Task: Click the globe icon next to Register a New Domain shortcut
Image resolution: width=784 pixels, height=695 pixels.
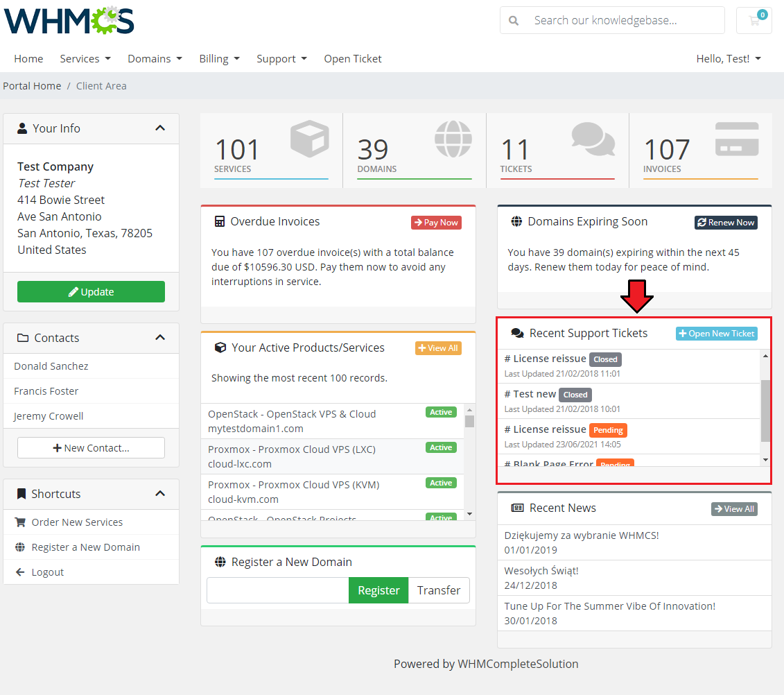Action: 20,547
